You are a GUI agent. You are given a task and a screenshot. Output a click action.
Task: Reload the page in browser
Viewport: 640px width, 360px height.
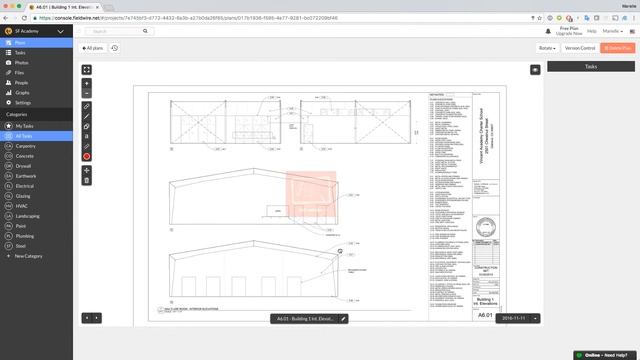click(24, 18)
